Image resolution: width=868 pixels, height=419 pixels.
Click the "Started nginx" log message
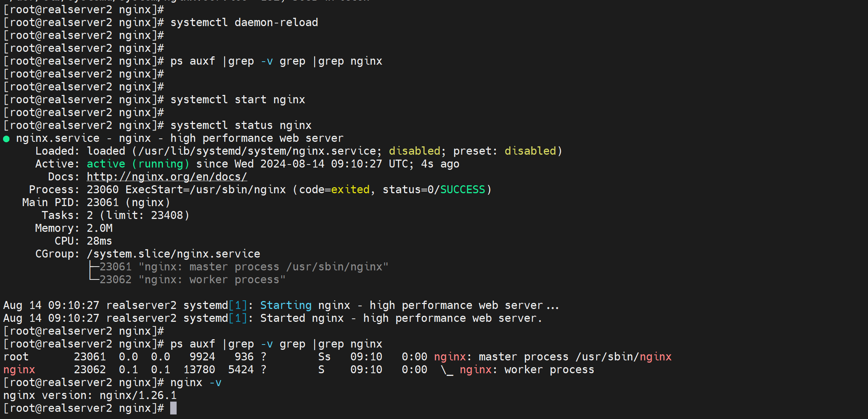pyautogui.click(x=302, y=318)
